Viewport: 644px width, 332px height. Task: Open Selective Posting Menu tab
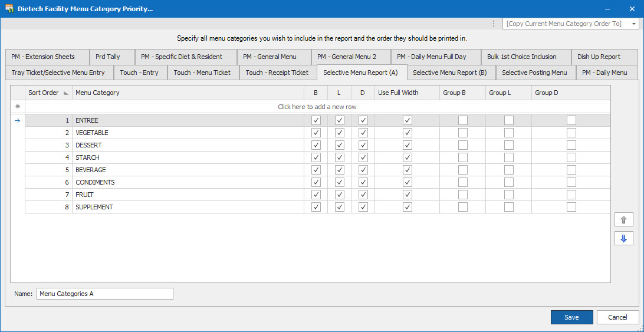click(536, 73)
